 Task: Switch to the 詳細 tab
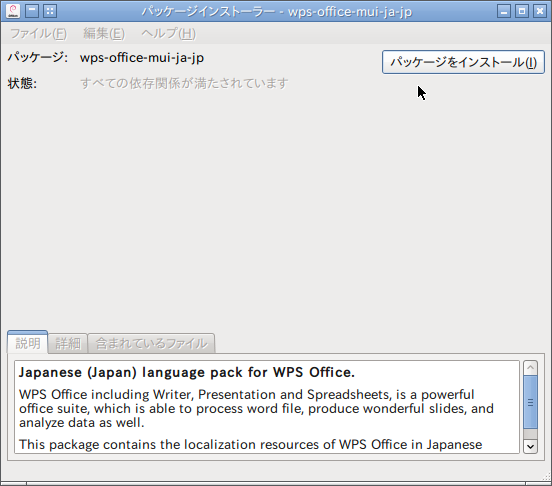click(x=68, y=343)
